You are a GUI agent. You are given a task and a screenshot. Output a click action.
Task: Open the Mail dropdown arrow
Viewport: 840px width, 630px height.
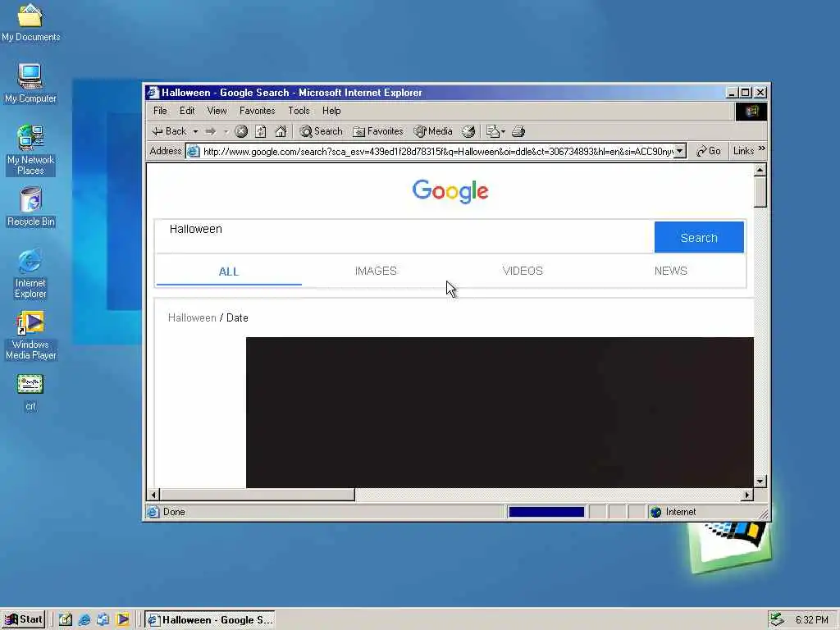[503, 131]
